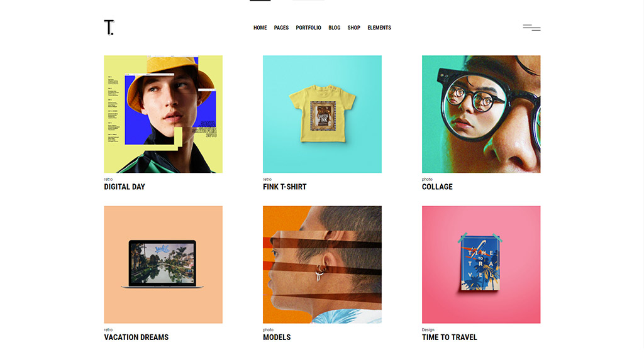Click the T. site logo

tap(109, 28)
